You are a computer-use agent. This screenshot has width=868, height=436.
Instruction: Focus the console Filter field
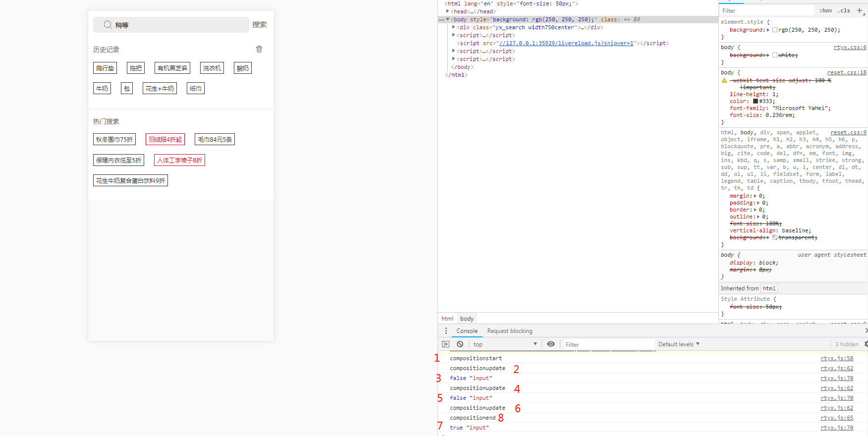pyautogui.click(x=608, y=344)
